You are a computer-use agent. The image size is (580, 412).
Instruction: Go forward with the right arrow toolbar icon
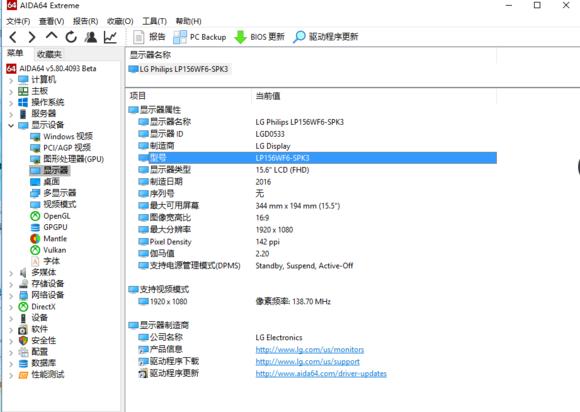[32, 37]
